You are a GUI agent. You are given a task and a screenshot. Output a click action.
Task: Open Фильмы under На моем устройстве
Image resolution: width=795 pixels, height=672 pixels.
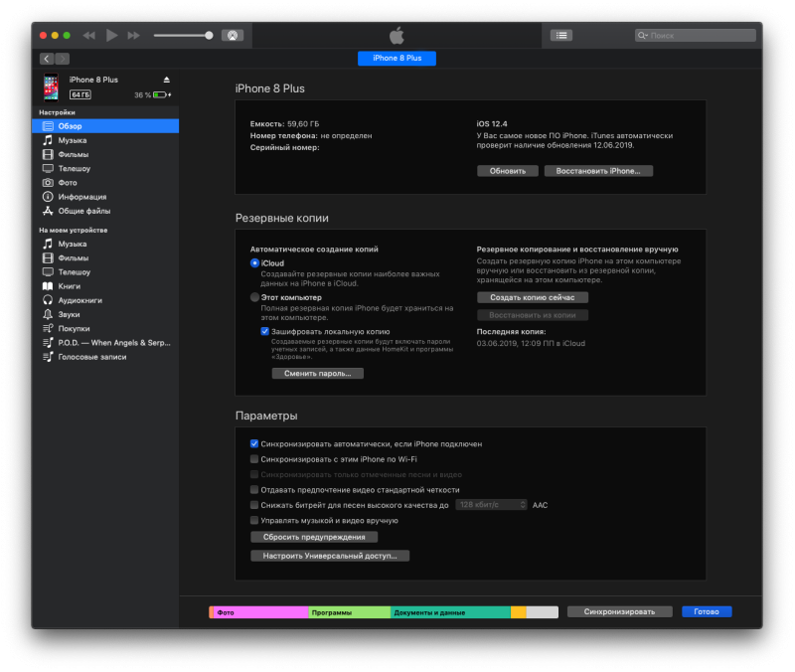pyautogui.click(x=105, y=258)
